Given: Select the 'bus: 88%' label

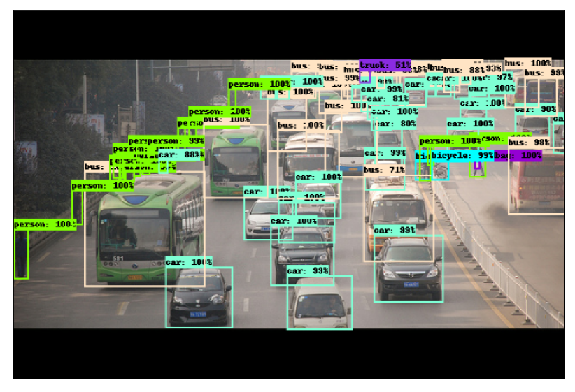Looking at the screenshot, I should coord(464,70).
